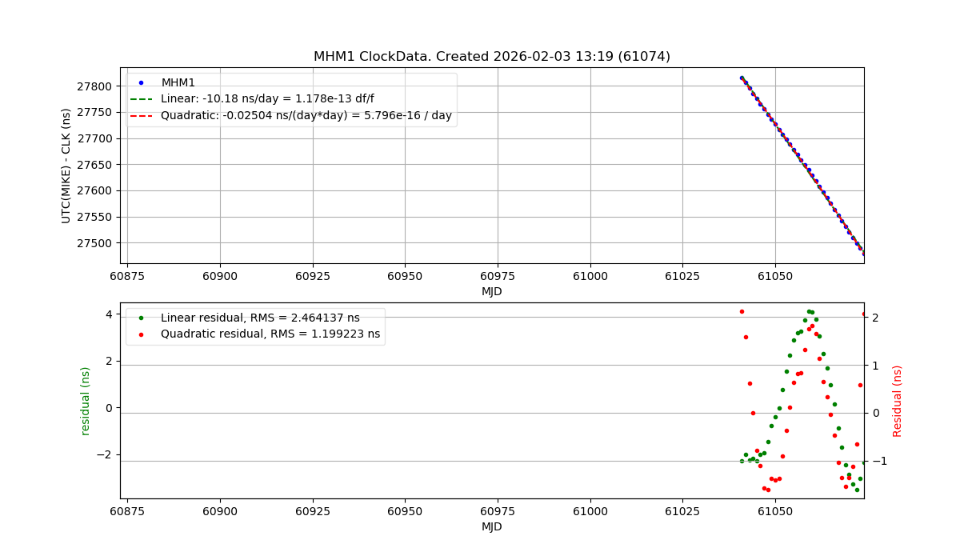The image size is (960, 560).
Task: Click the 'UTC(MIKE) - CLK (ns)' y-axis label
Action: click(x=66, y=166)
